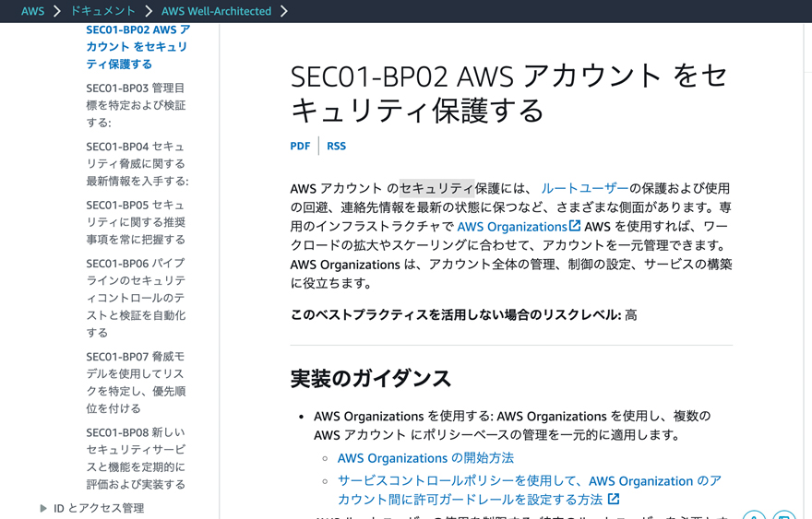Open SEC01-BP06 パイプライン sidebar item
The image size is (812, 519).
[136, 298]
